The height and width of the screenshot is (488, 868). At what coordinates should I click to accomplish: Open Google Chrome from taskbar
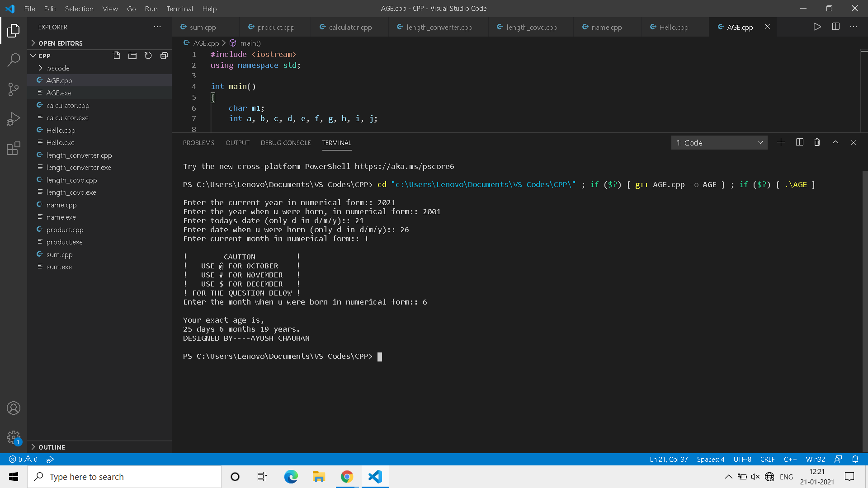tap(347, 477)
